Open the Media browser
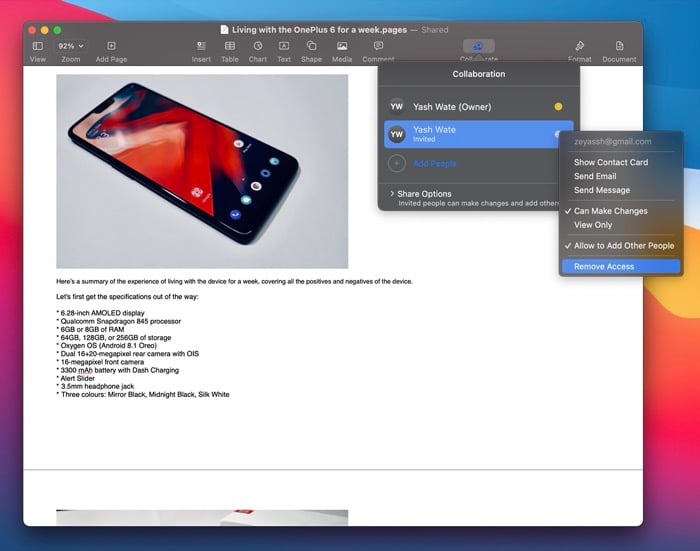This screenshot has width=700, height=551. pyautogui.click(x=342, y=46)
